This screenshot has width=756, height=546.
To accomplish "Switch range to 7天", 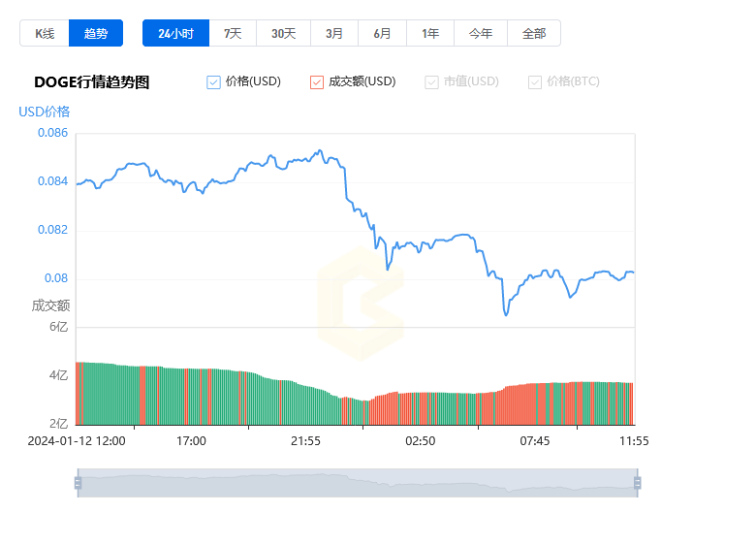I will click(233, 33).
